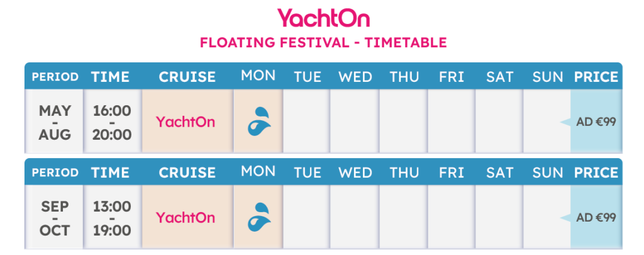Click the price arrow beside May-Aug AD €99

pos(565,122)
